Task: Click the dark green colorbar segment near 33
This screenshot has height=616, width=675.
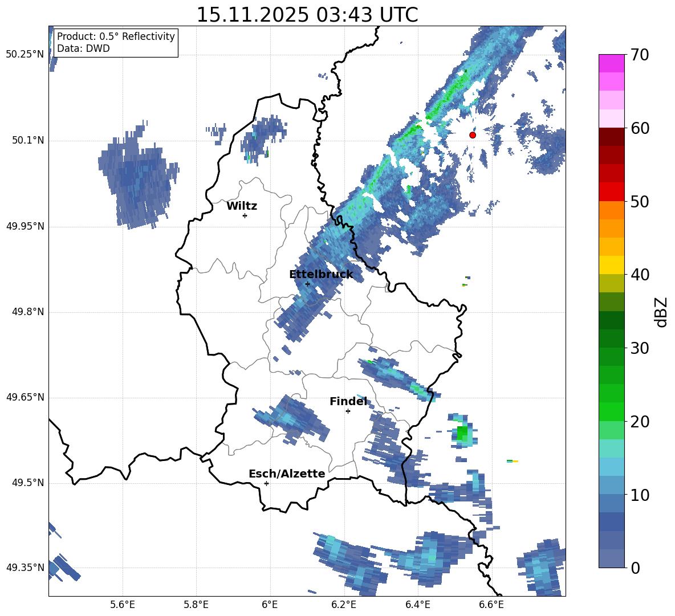Action: (x=611, y=320)
